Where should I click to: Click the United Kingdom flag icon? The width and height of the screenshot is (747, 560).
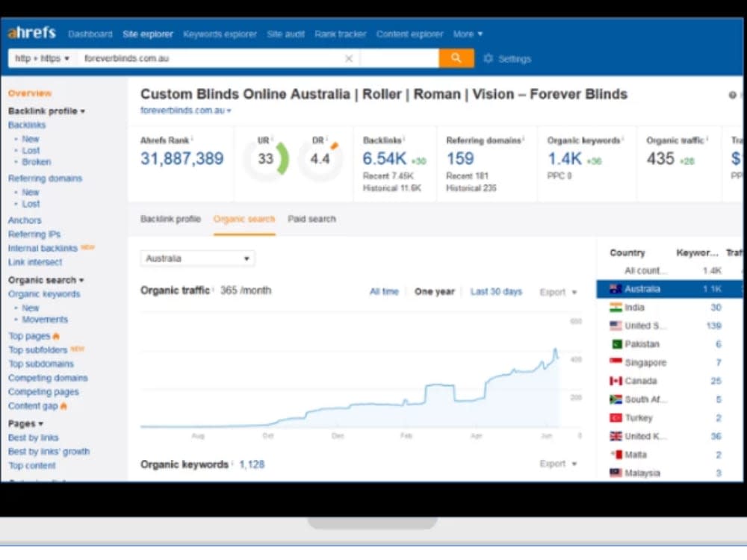pos(616,436)
